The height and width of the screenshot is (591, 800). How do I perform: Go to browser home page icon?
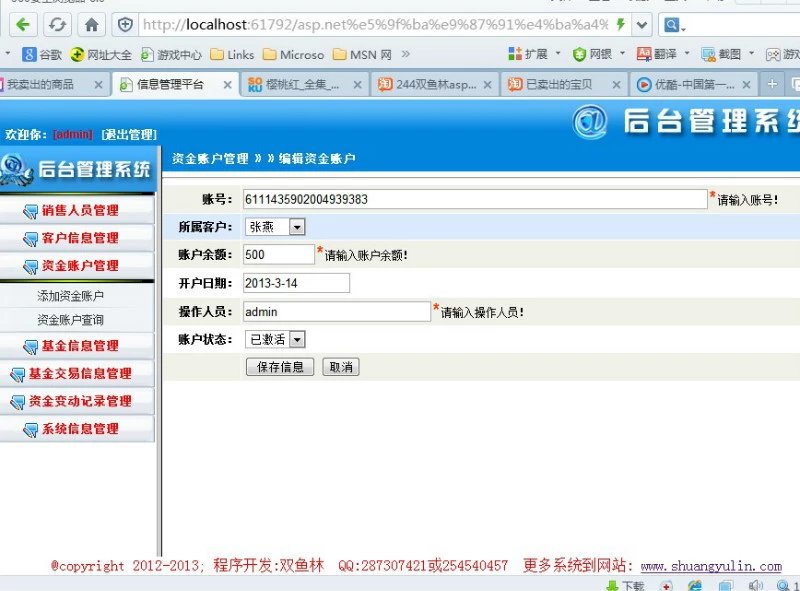click(x=91, y=24)
